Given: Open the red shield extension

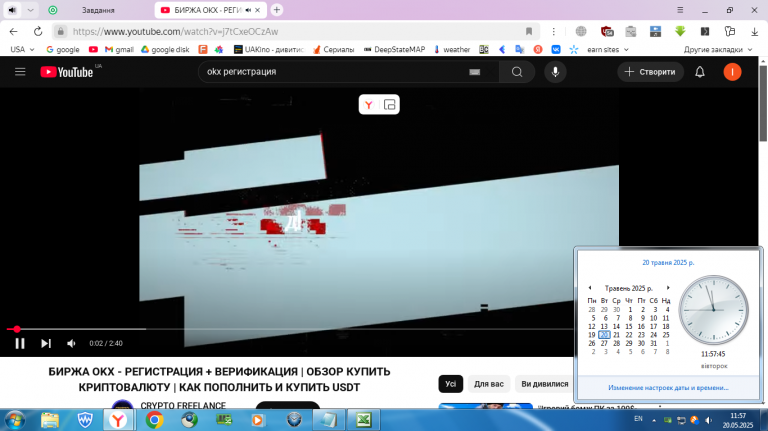Looking at the screenshot, I should click(x=607, y=31).
